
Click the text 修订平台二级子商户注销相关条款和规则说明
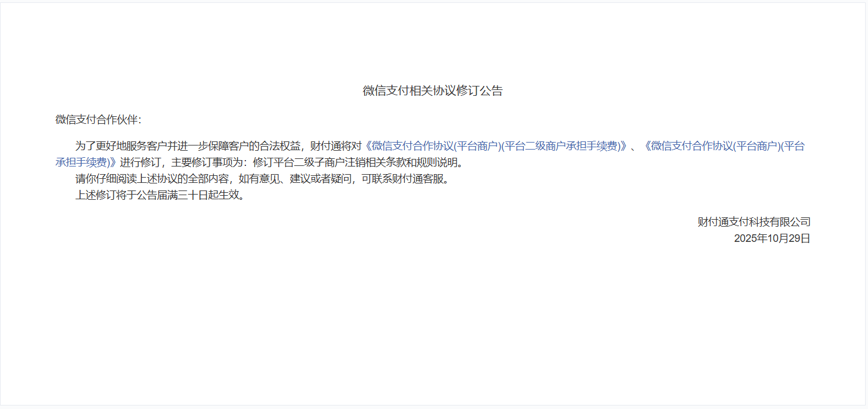coord(356,162)
